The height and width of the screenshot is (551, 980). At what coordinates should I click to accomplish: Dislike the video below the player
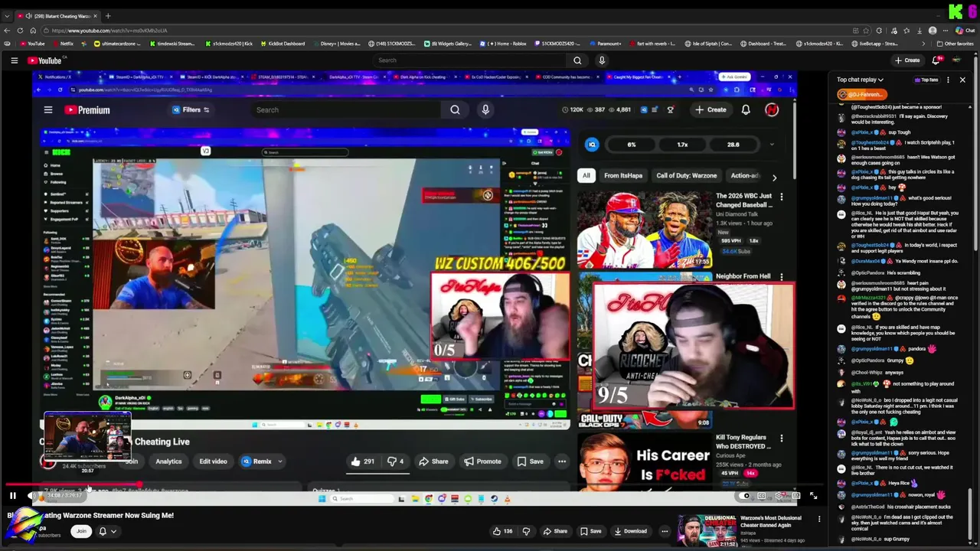pyautogui.click(x=526, y=531)
